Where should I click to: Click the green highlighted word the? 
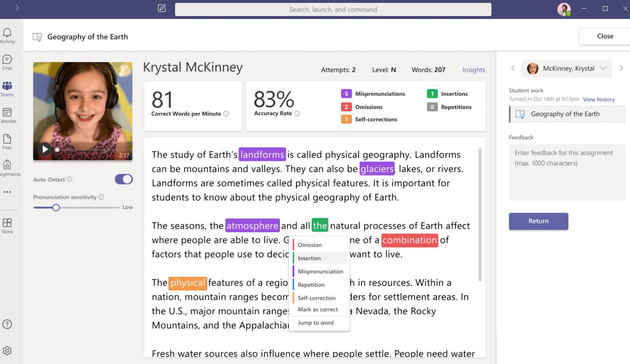320,226
